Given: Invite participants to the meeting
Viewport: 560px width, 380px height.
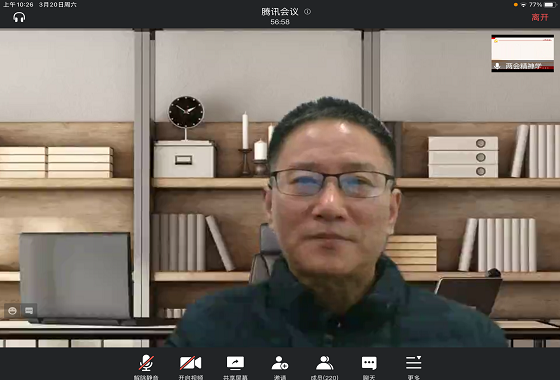Looking at the screenshot, I should coord(280,366).
